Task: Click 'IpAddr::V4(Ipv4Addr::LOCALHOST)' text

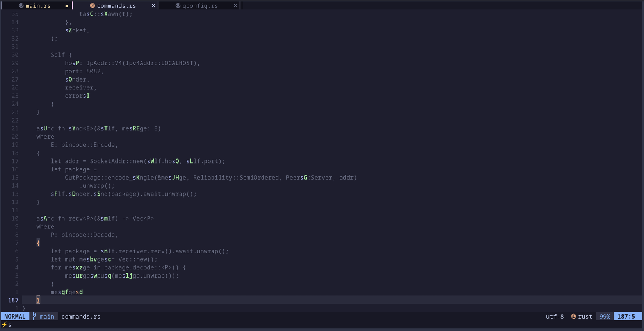Action: [x=141, y=63]
